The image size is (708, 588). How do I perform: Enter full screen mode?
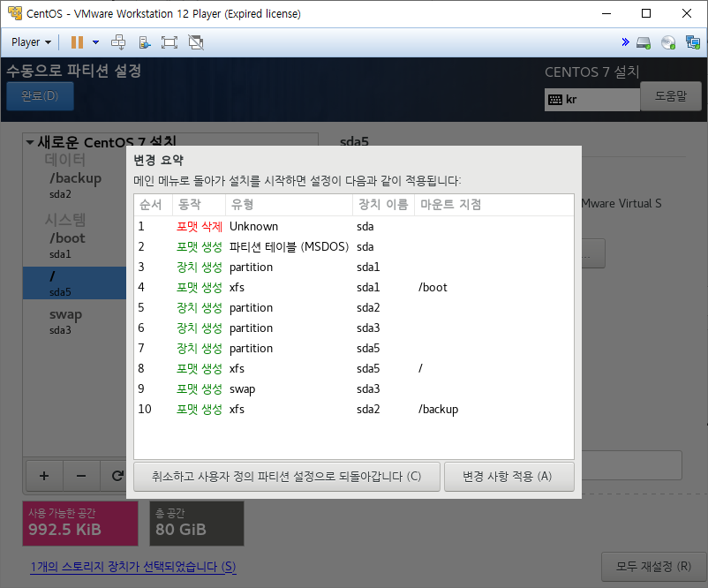[x=169, y=42]
